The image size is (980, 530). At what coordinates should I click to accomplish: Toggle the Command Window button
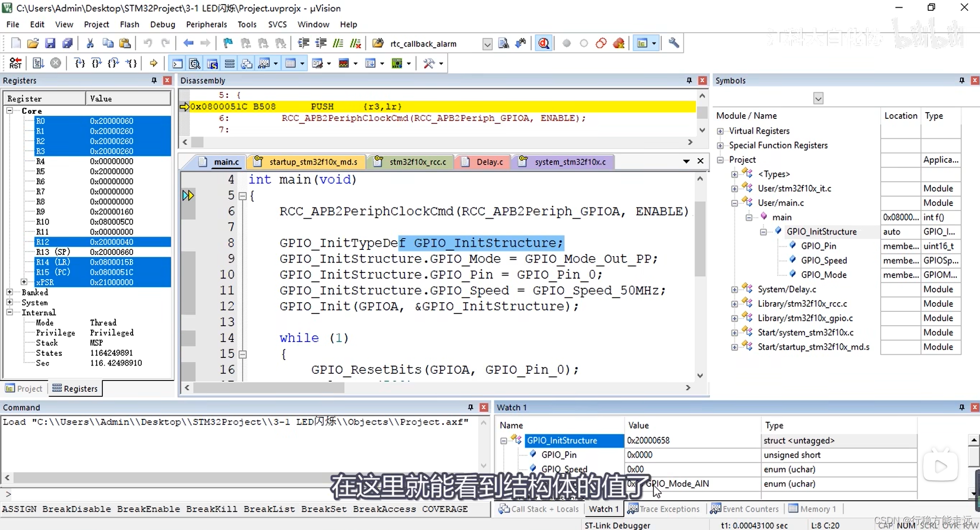(177, 63)
